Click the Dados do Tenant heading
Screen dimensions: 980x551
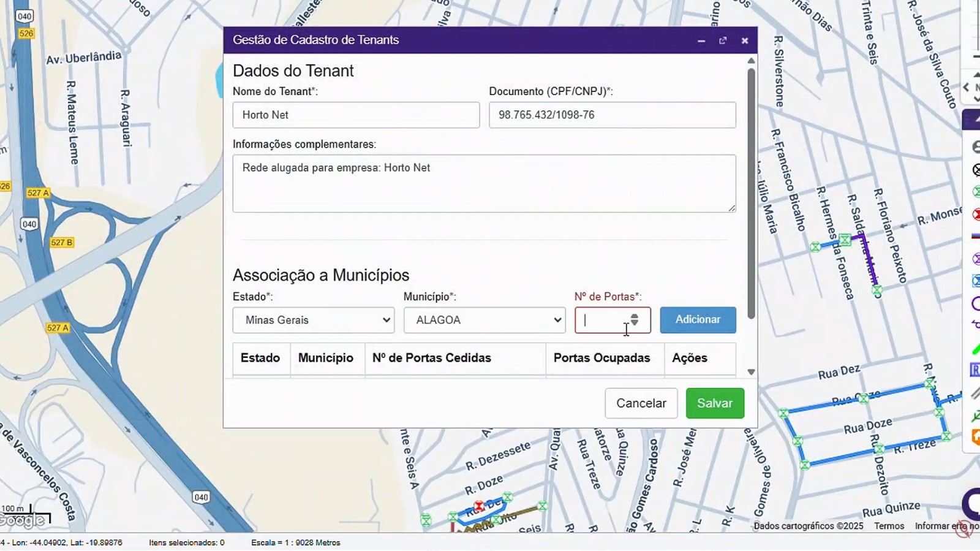point(293,71)
